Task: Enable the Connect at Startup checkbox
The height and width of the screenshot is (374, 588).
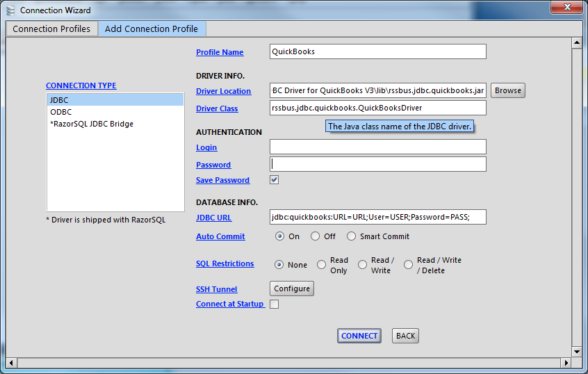Action: coord(275,304)
